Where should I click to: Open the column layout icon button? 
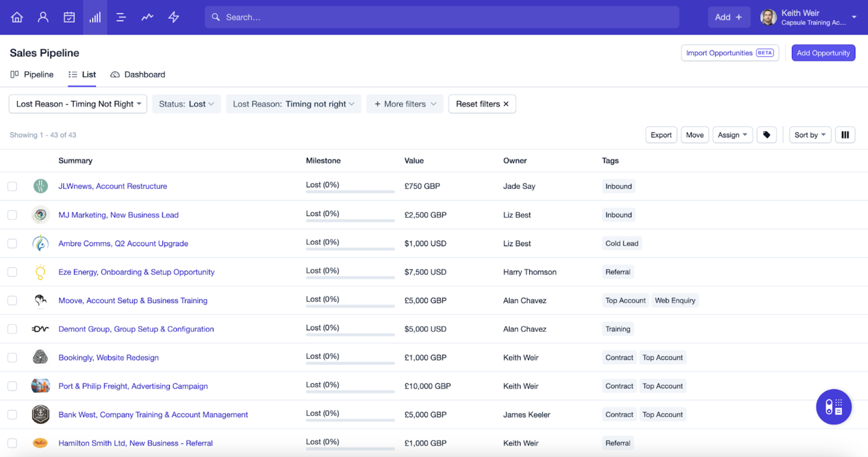click(845, 135)
